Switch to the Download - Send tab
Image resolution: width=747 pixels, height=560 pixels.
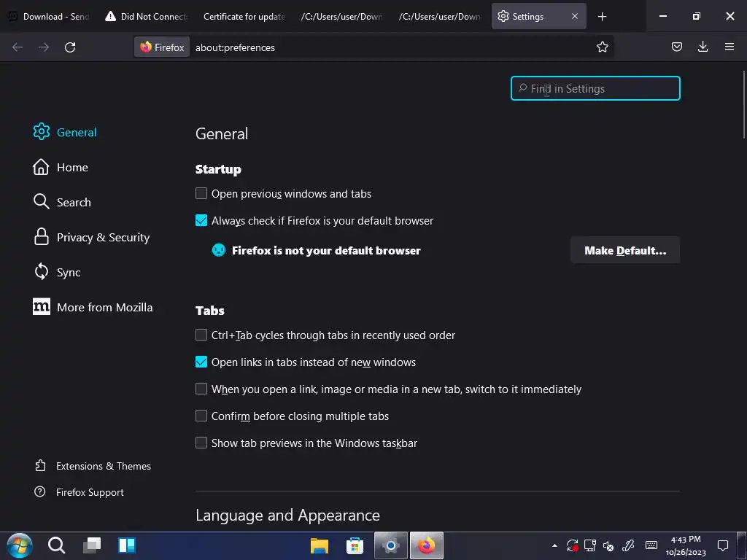(50, 17)
